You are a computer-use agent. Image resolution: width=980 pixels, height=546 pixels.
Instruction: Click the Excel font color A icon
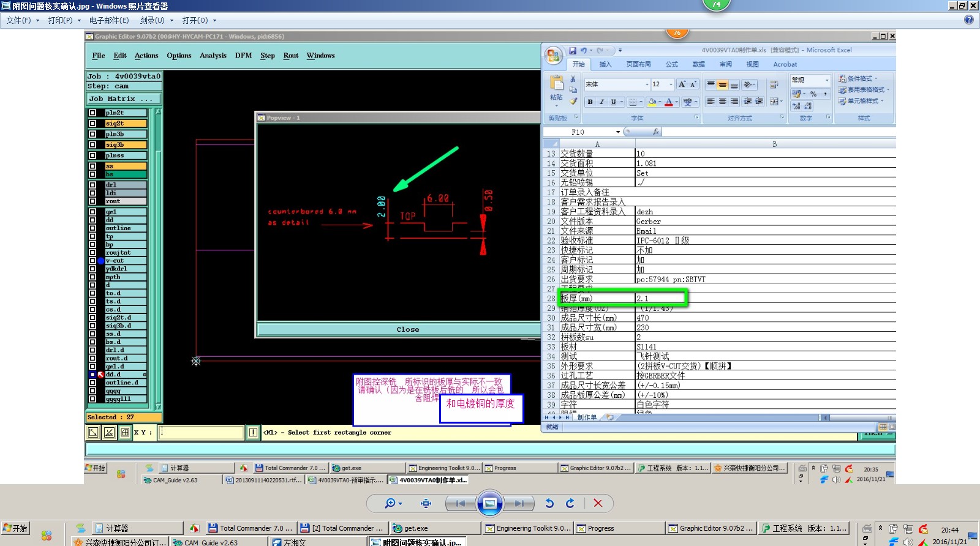(669, 102)
